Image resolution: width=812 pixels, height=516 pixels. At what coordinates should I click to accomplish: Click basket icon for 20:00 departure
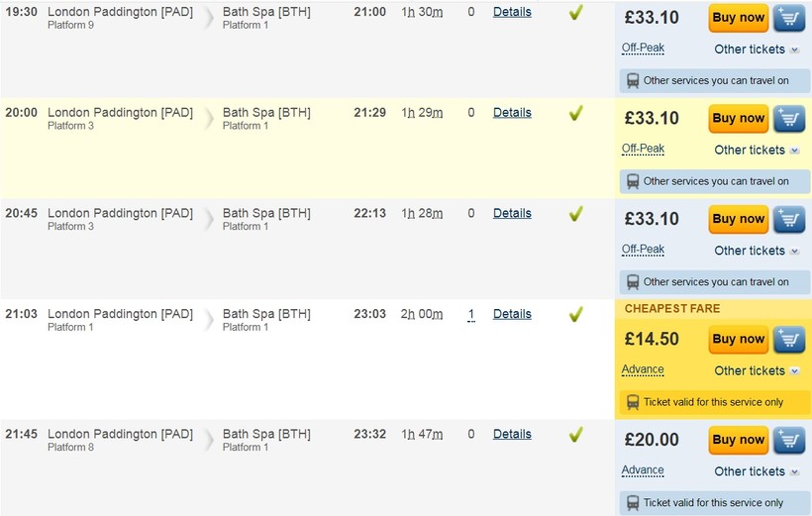[x=789, y=119]
